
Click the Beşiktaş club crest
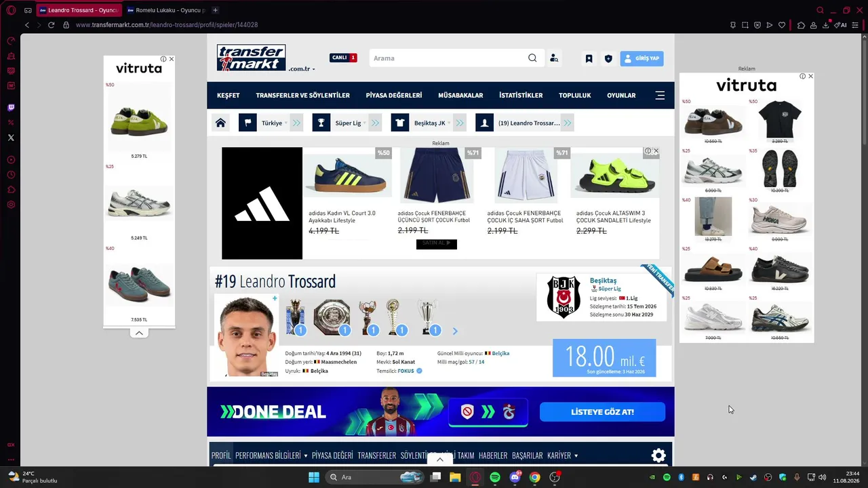pyautogui.click(x=563, y=297)
